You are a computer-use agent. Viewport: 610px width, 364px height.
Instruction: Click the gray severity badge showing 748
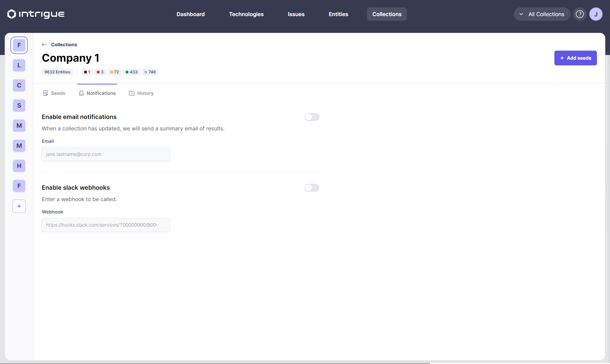[x=150, y=72]
